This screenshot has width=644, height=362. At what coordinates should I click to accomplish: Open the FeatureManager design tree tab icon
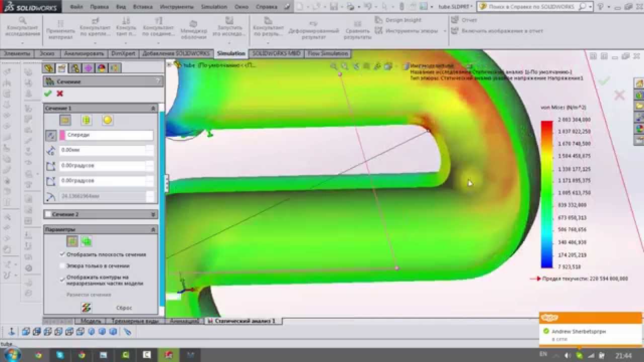49,68
